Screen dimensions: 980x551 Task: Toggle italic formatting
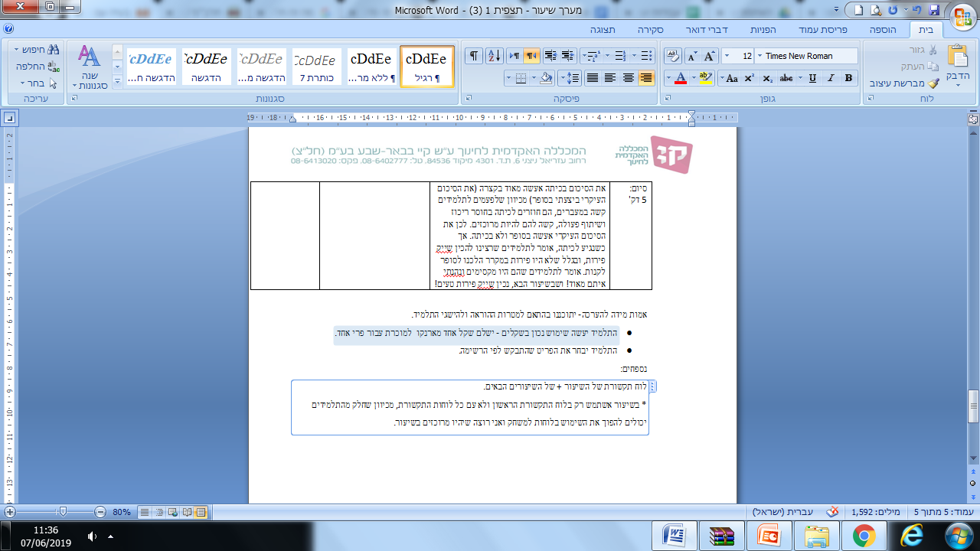click(831, 78)
